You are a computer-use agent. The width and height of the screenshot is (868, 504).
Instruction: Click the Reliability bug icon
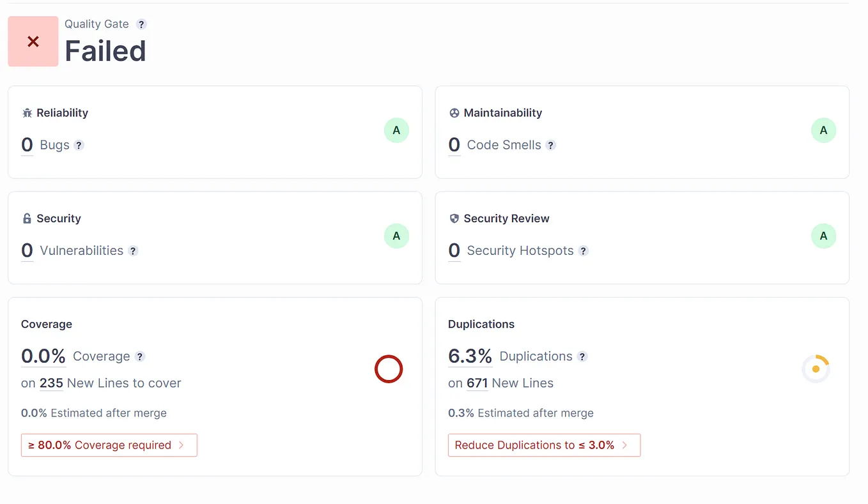click(26, 112)
